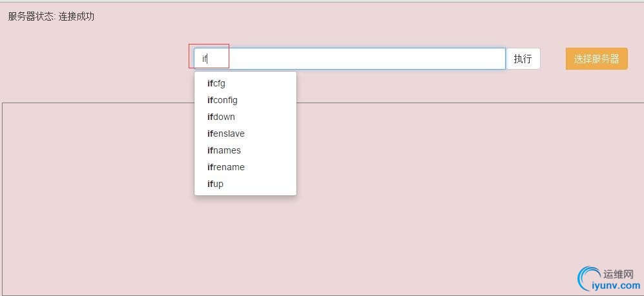644x296 pixels.
Task: Select ifrename from the dropdown
Action: coord(245,167)
